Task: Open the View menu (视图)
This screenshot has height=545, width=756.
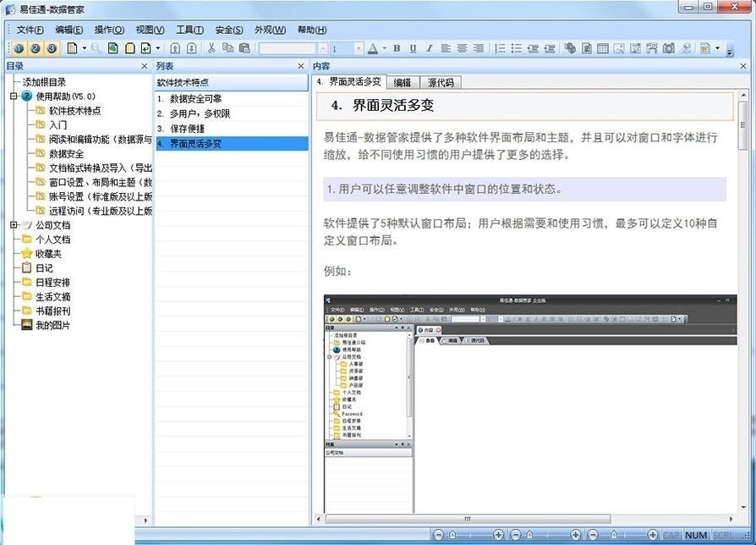Action: click(150, 30)
